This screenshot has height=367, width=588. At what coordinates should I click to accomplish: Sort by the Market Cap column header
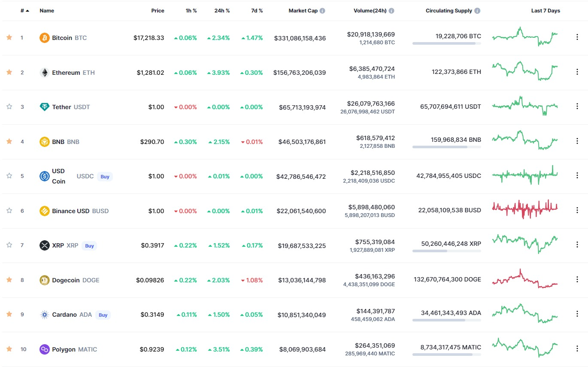point(303,11)
